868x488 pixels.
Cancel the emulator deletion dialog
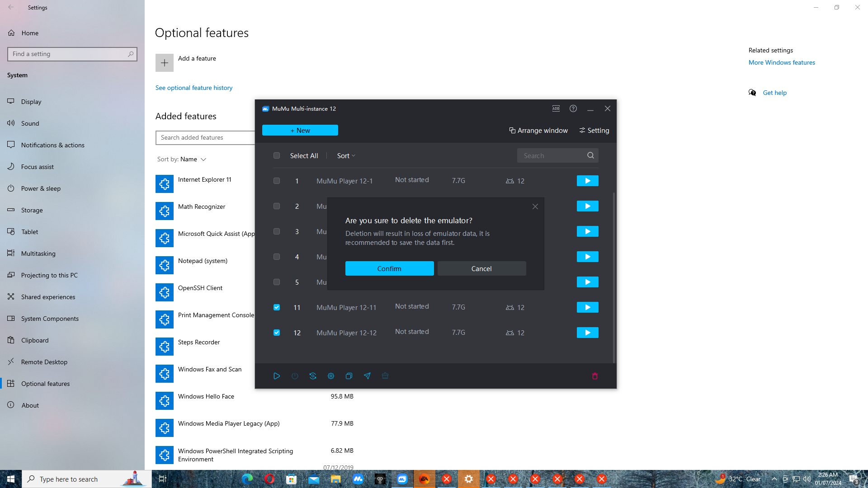click(x=482, y=268)
